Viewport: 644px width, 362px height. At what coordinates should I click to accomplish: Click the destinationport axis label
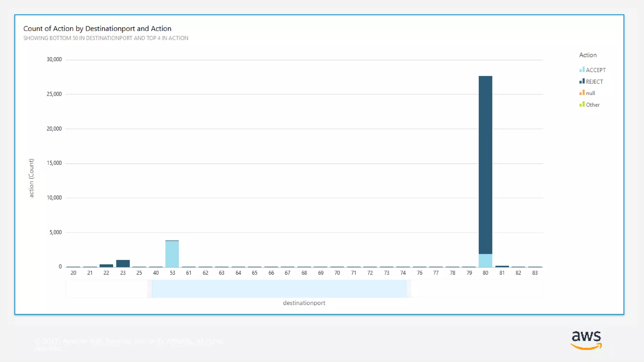click(x=304, y=303)
